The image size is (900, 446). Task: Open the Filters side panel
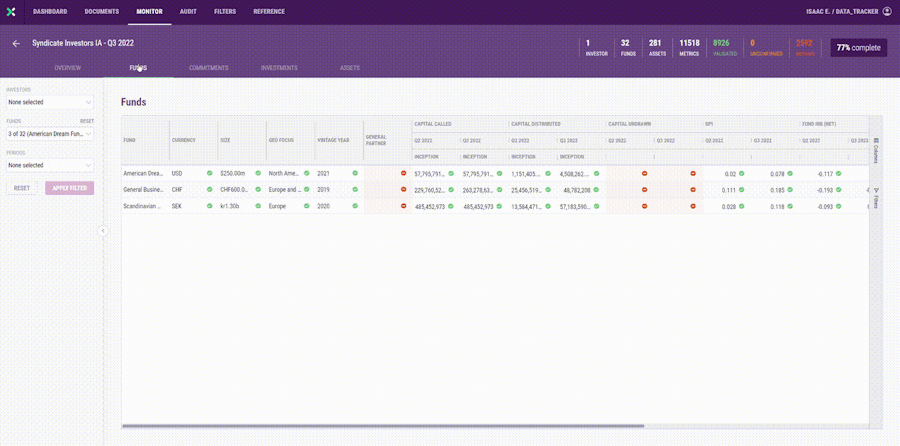point(875,198)
